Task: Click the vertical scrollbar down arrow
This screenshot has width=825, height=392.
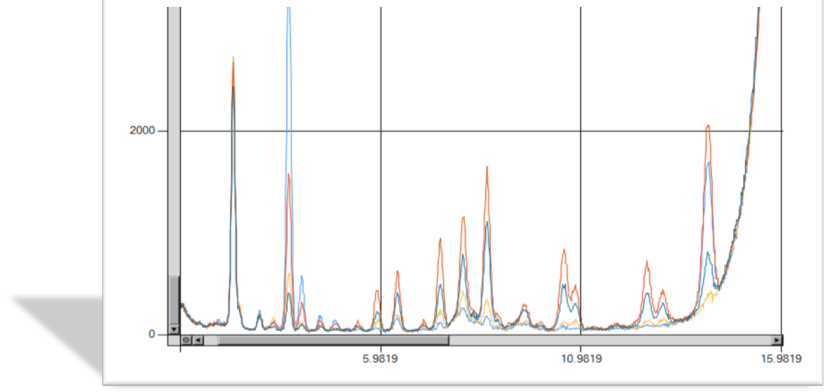Action: (x=174, y=329)
